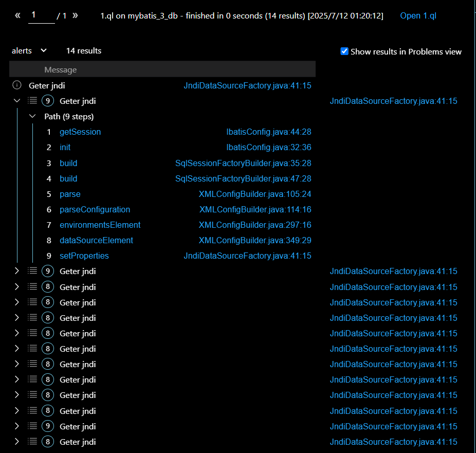Viewport: 476px width, 453px height.
Task: Go to next page with double-right arrow
Action: [76, 15]
